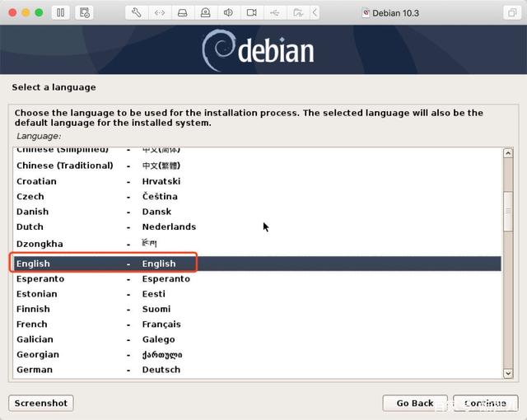Select English language row

click(257, 264)
